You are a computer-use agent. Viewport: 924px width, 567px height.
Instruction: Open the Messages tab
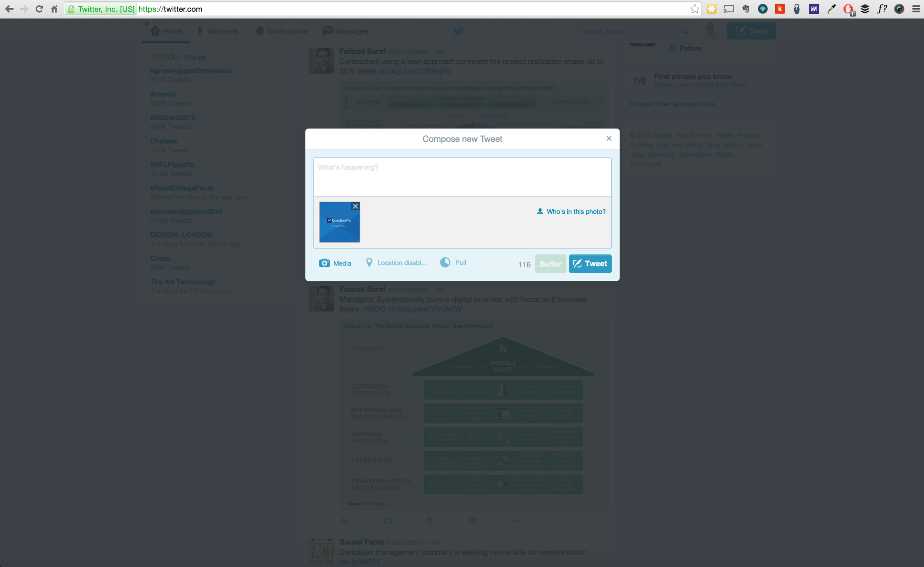point(346,31)
